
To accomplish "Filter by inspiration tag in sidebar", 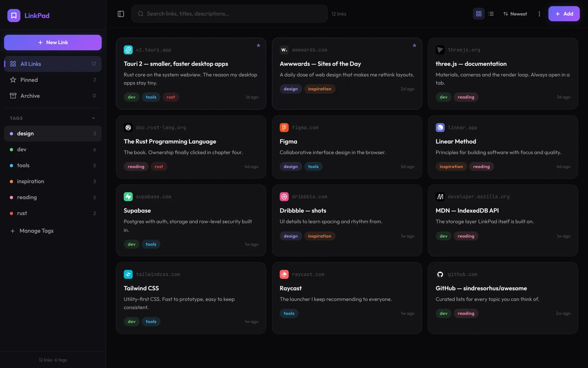I will pos(53,181).
